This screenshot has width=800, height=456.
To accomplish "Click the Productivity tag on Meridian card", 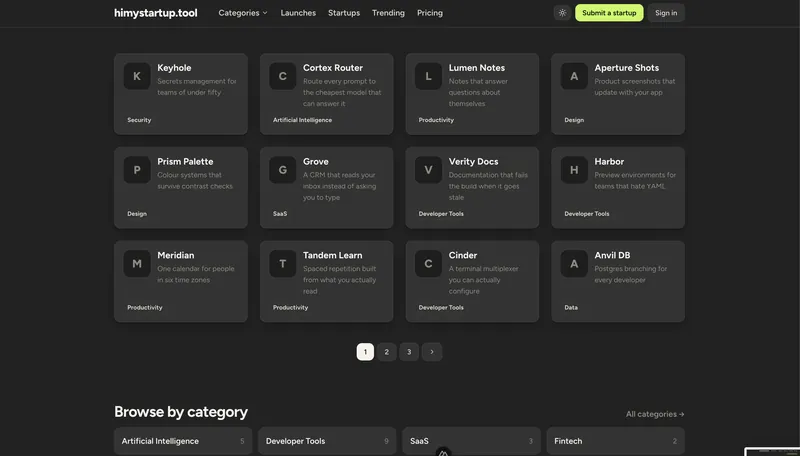I will tap(145, 308).
